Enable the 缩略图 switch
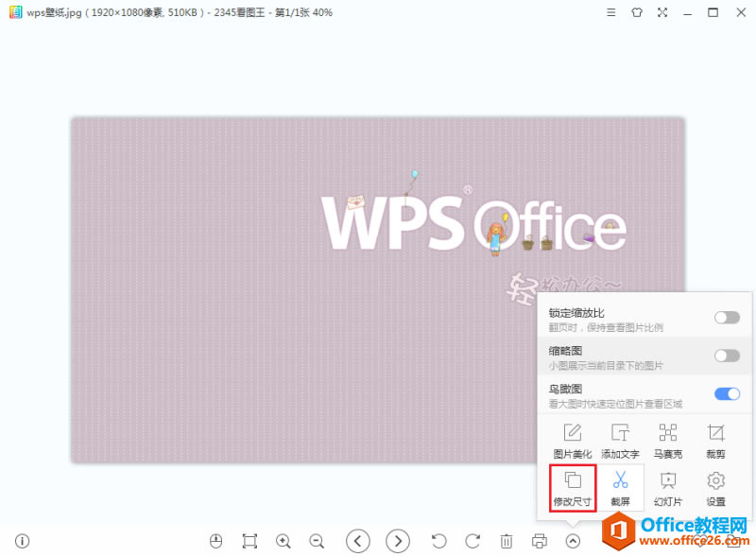Image resolution: width=756 pixels, height=557 pixels. pyautogui.click(x=727, y=356)
